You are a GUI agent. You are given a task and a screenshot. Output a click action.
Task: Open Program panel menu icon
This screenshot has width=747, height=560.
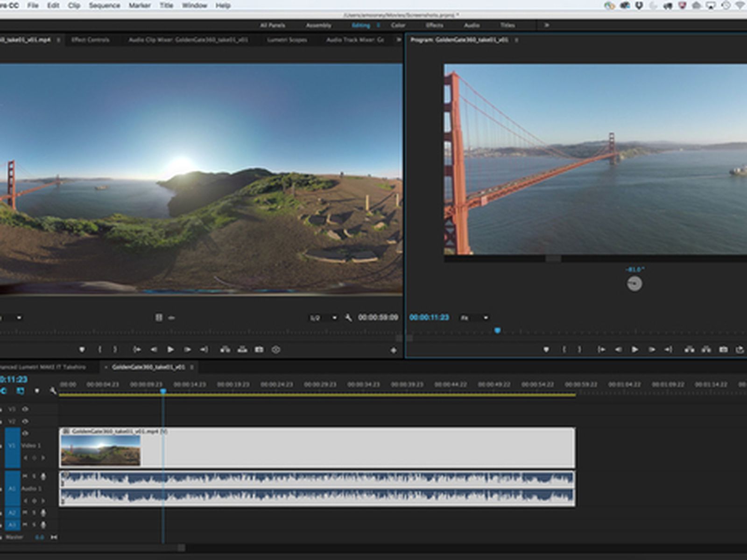pos(516,40)
